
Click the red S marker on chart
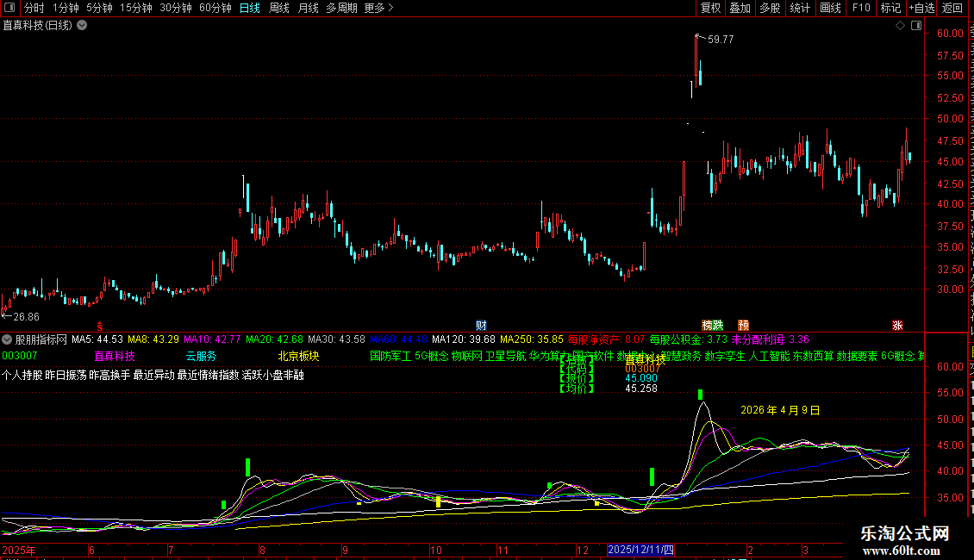click(100, 326)
